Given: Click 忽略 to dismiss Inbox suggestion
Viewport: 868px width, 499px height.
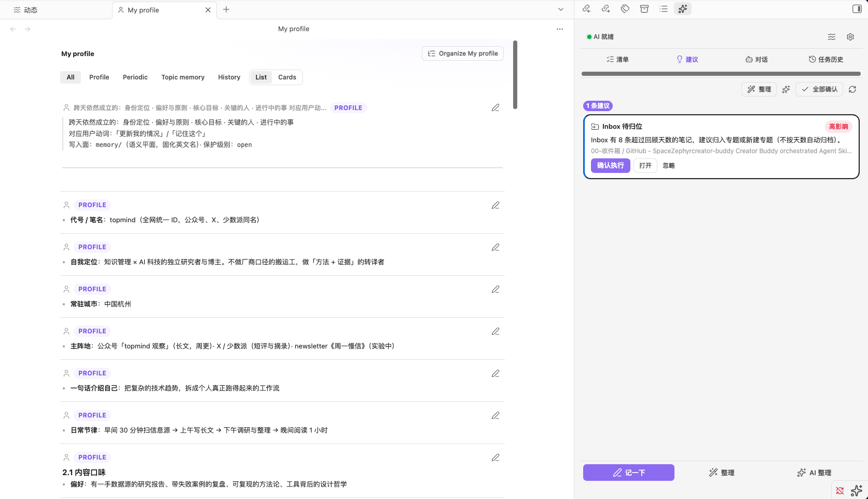Looking at the screenshot, I should [669, 166].
